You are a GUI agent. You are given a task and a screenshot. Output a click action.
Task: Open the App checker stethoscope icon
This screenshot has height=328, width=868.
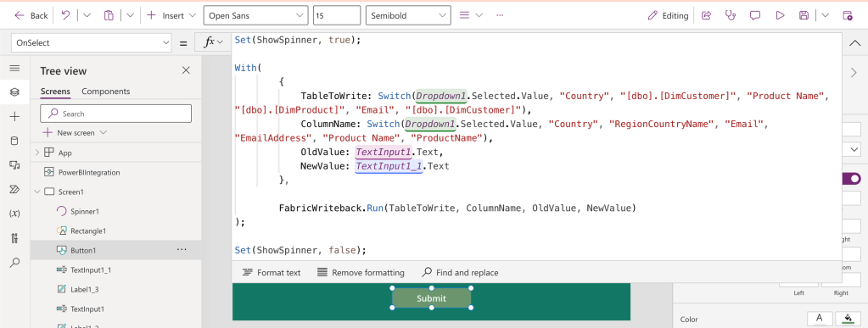(x=731, y=15)
